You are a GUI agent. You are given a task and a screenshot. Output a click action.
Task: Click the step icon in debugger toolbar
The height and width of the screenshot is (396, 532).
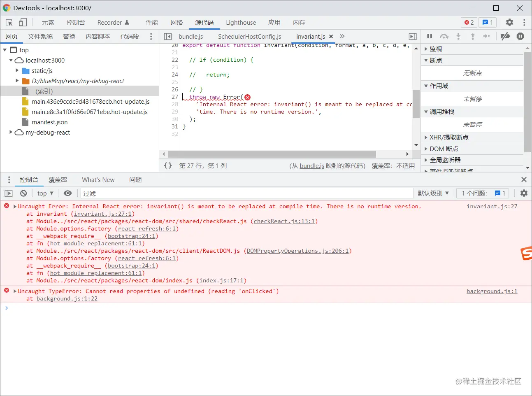pyautogui.click(x=487, y=37)
